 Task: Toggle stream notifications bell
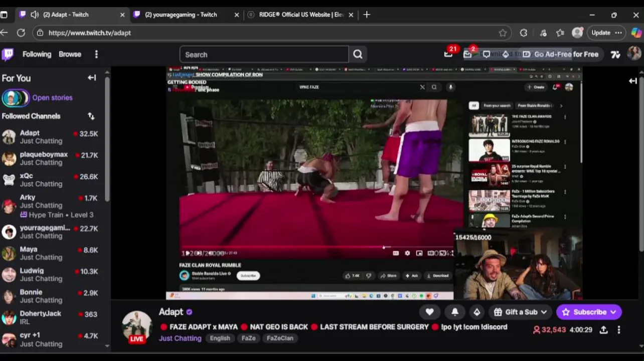pos(455,312)
